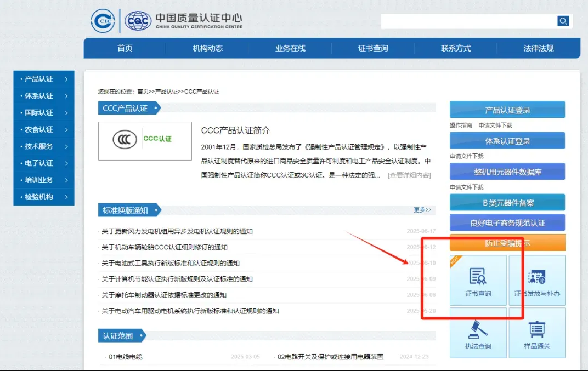The width and height of the screenshot is (588, 371).
Task: Expand the 体系认证 sidebar entry
Action: (x=38, y=95)
